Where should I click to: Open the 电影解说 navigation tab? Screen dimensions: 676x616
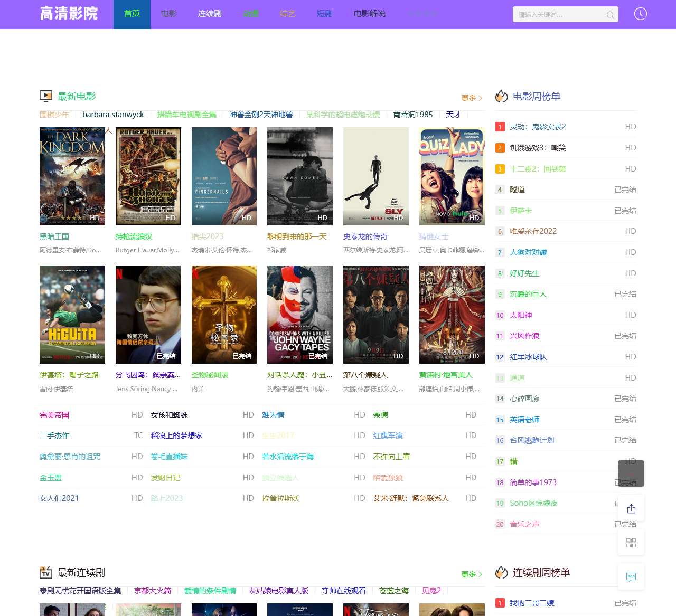tap(370, 14)
